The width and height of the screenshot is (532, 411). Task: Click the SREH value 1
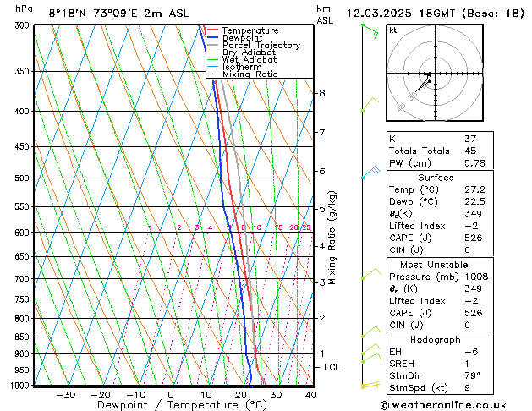pyautogui.click(x=467, y=364)
